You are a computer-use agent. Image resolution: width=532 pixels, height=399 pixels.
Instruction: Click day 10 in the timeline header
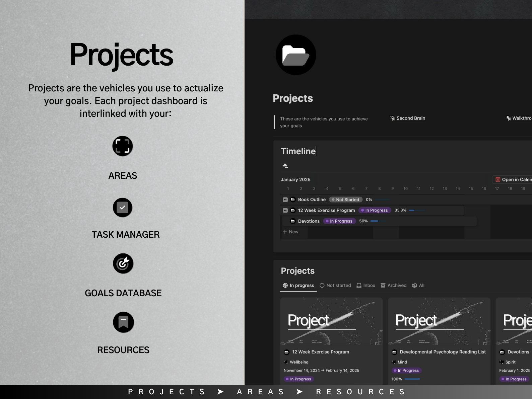click(x=405, y=189)
